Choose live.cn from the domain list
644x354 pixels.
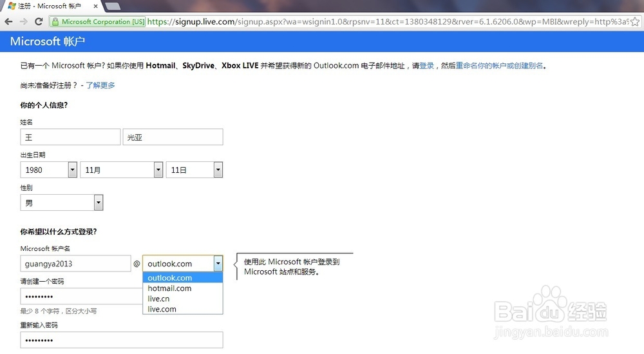(x=183, y=299)
